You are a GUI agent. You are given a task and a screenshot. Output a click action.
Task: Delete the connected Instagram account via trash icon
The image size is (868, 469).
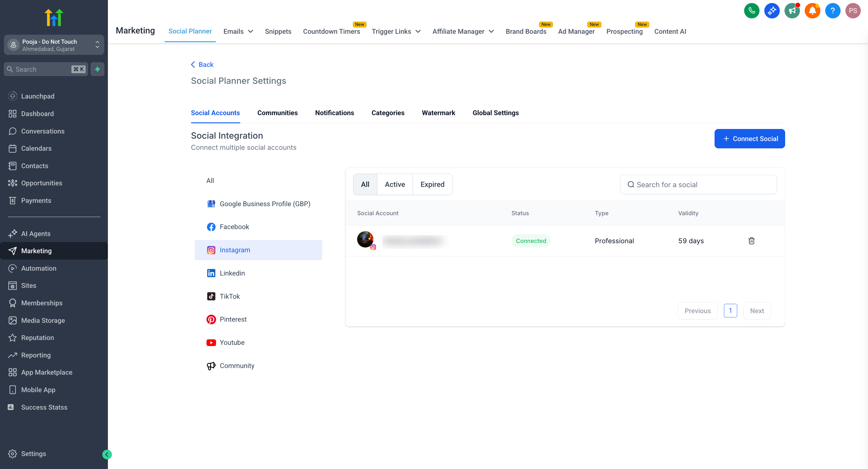pyautogui.click(x=751, y=241)
